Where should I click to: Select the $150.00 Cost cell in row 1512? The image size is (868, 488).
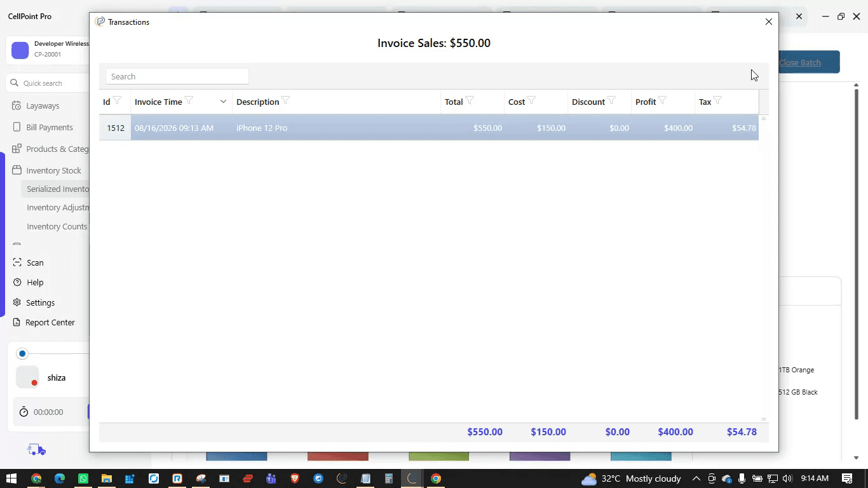tap(536, 128)
